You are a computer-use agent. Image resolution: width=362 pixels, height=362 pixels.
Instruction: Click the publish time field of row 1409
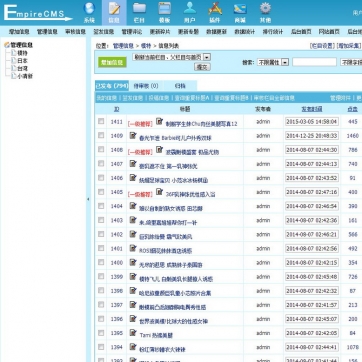point(312,136)
